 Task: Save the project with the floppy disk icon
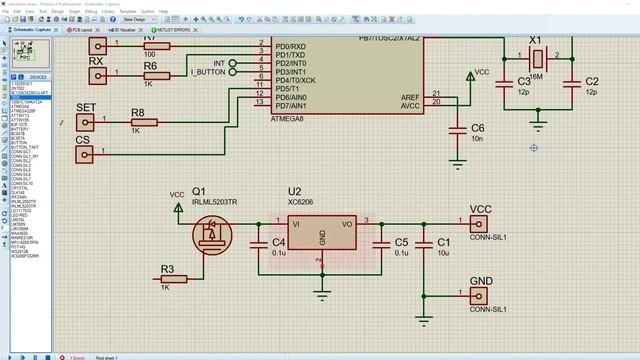[x=23, y=20]
